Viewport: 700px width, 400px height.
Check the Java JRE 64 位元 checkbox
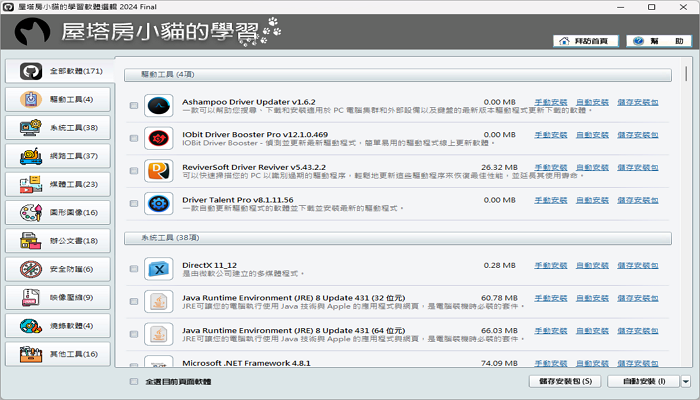134,334
